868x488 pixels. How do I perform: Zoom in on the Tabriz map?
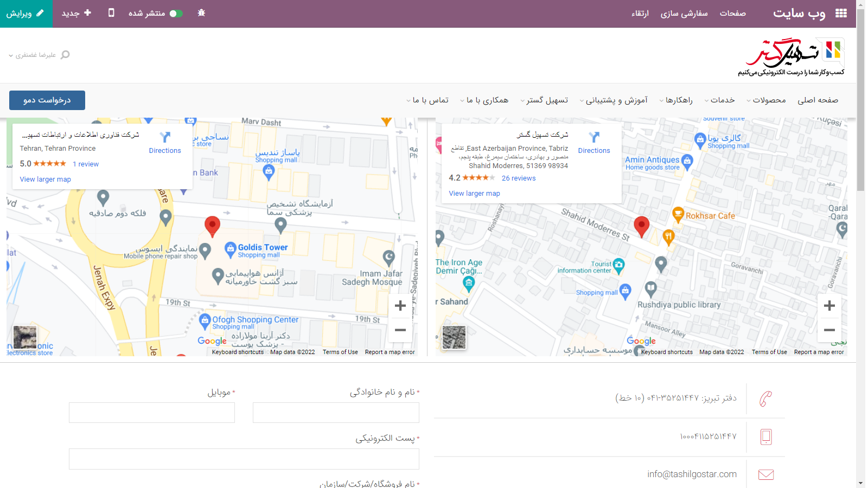point(829,306)
